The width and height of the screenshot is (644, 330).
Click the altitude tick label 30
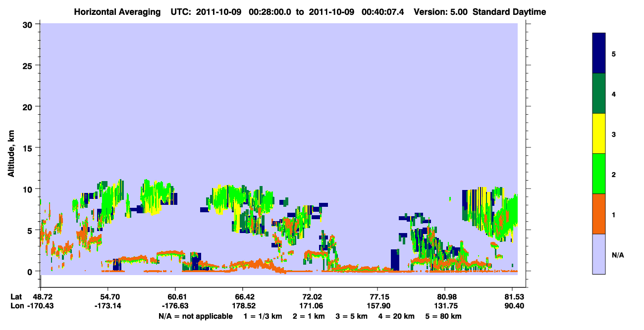click(29, 24)
